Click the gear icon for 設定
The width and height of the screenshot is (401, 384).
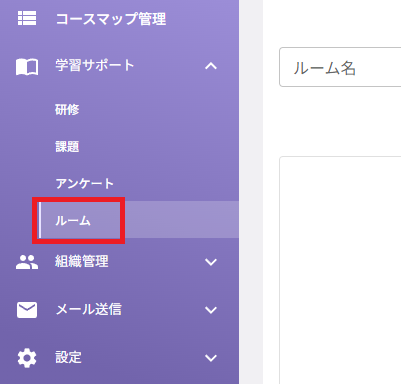click(x=27, y=358)
